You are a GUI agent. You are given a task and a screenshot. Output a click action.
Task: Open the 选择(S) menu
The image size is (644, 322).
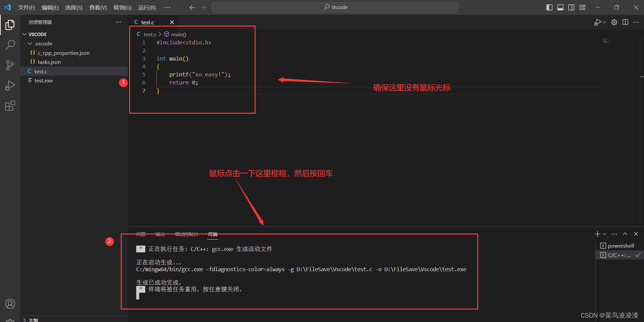tap(74, 7)
